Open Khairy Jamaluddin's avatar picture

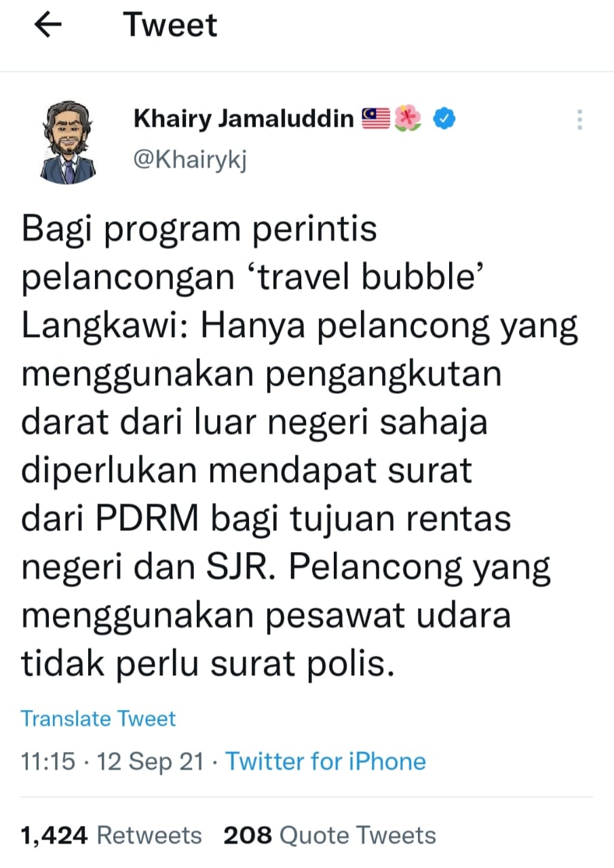tap(68, 142)
